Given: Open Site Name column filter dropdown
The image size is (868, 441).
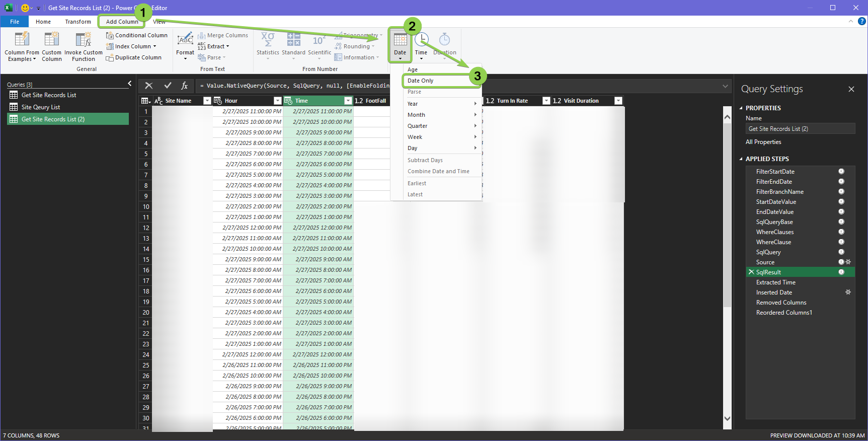Looking at the screenshot, I should click(207, 101).
